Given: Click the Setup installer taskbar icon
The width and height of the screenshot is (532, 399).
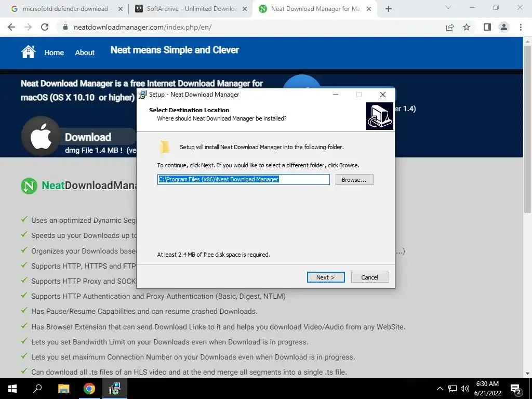Looking at the screenshot, I should 115,389.
